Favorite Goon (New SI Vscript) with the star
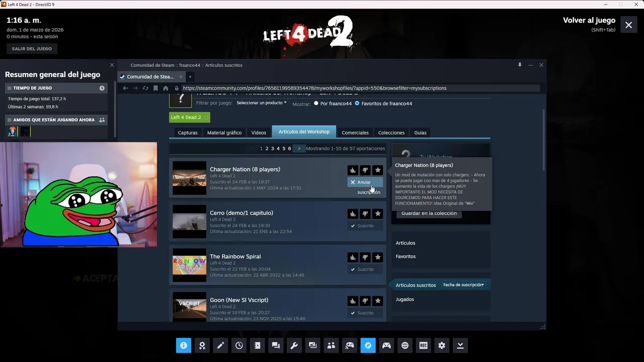 click(378, 301)
